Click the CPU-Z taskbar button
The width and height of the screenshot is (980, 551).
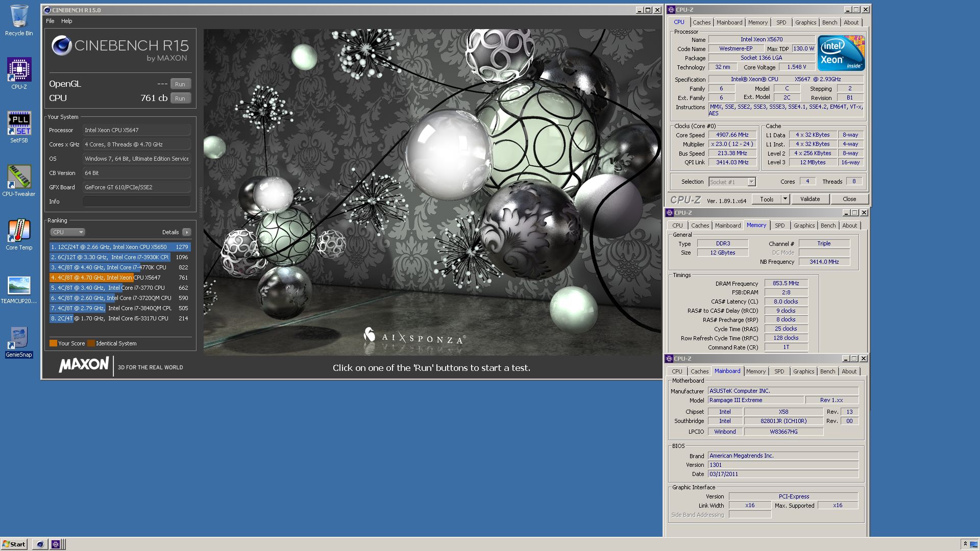point(56,544)
